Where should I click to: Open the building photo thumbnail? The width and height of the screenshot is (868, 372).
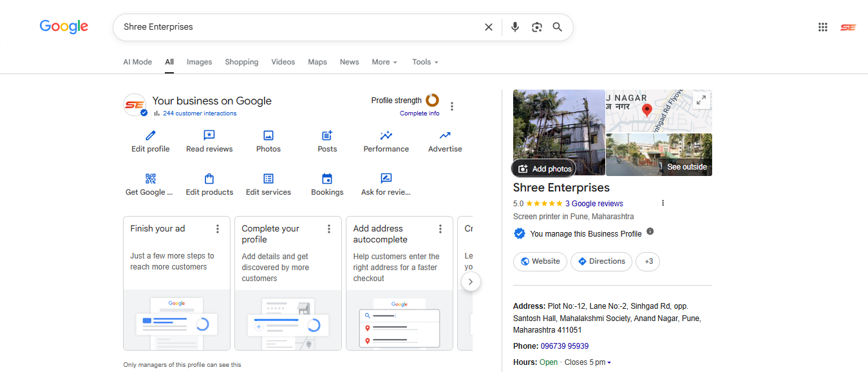coord(559,133)
